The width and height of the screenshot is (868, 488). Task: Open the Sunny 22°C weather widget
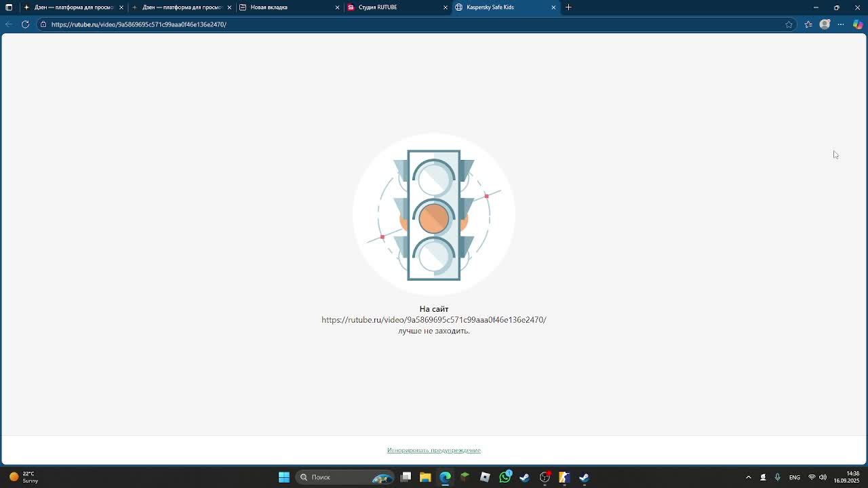(24, 477)
